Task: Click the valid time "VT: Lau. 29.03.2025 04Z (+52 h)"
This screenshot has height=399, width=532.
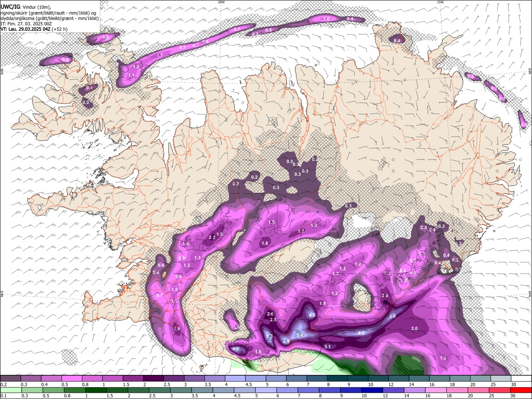Action: pos(34,29)
